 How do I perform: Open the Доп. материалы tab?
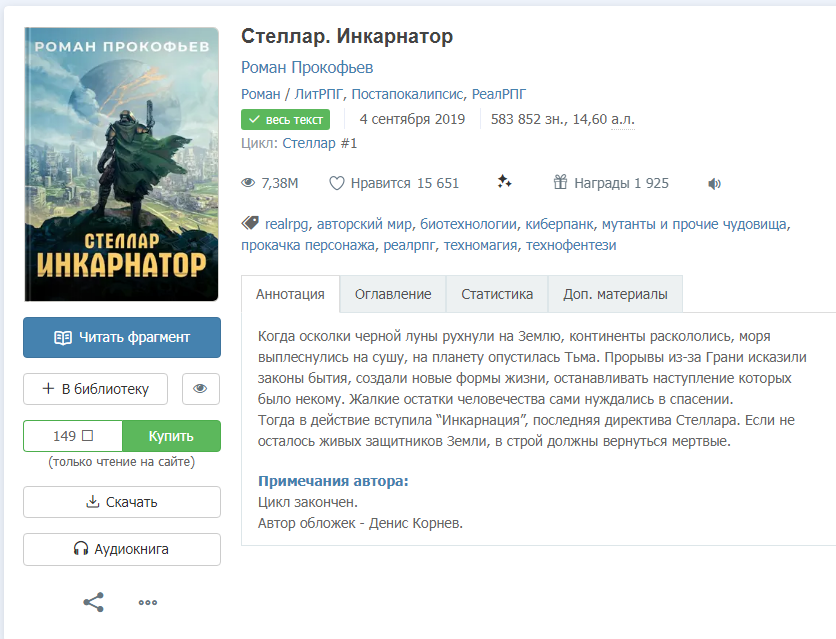[x=615, y=294]
